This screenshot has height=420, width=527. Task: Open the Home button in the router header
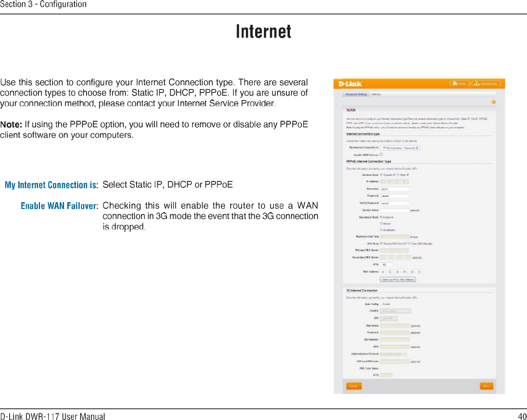(x=459, y=84)
